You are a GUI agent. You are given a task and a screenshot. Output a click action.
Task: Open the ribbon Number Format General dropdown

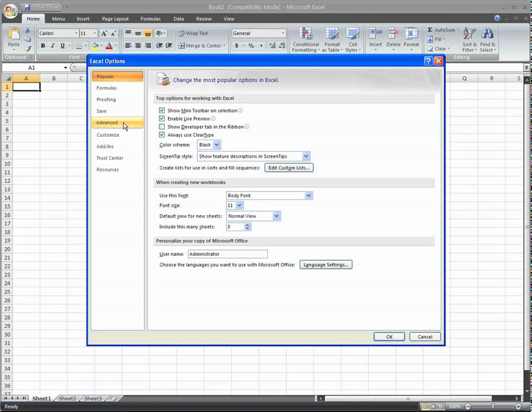283,33
